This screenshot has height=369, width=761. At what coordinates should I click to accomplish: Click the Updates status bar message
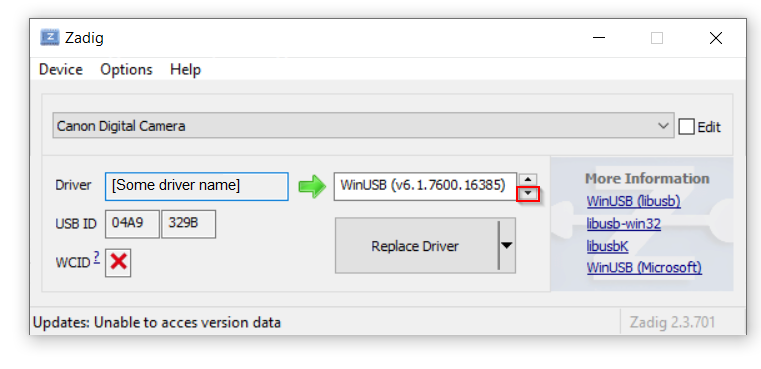157,322
